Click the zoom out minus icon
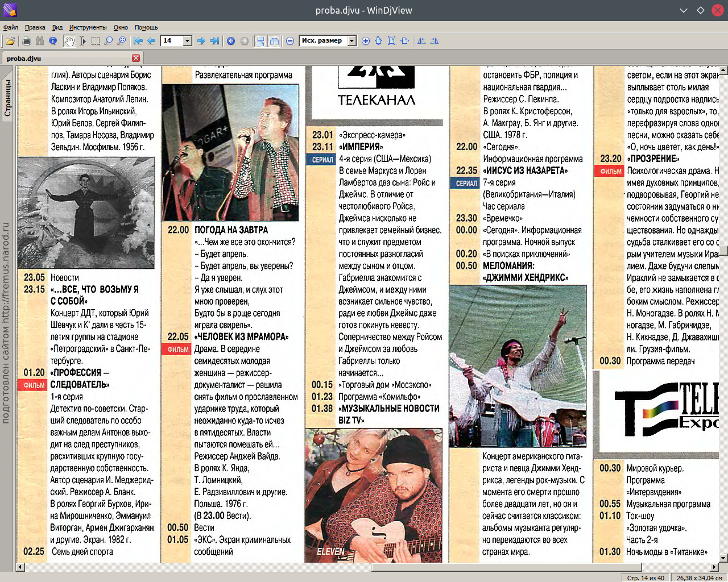 pyautogui.click(x=290, y=41)
